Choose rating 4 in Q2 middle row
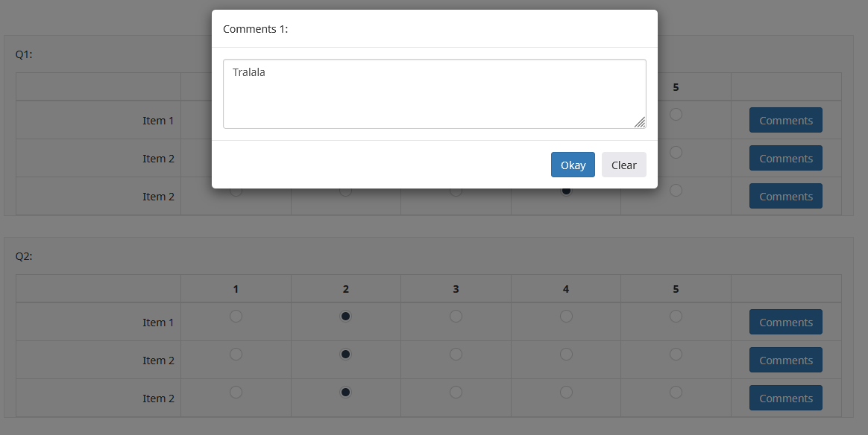 tap(566, 355)
